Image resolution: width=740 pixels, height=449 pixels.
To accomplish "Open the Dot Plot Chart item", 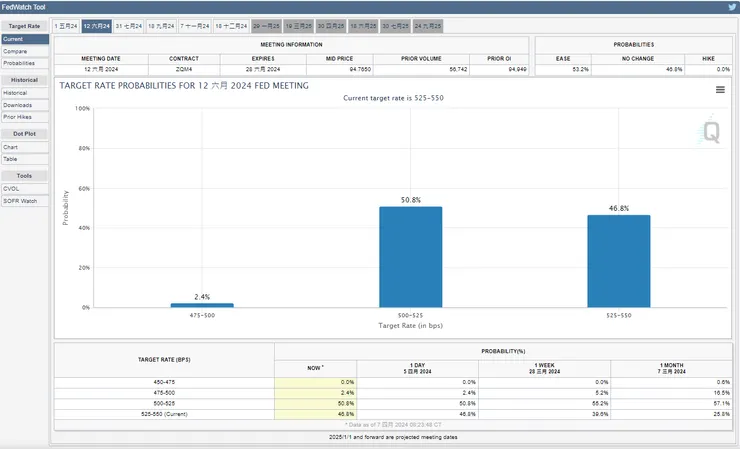I will pyautogui.click(x=11, y=147).
